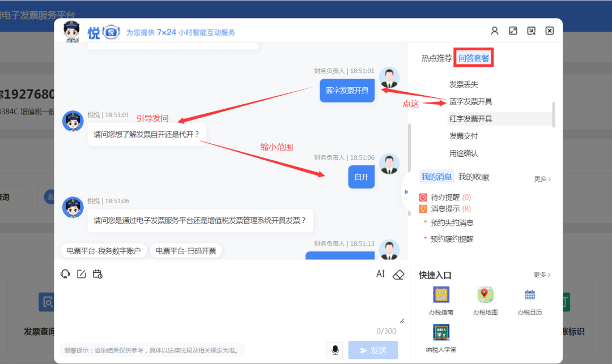The image size is (612, 364).
Task: Select the 我的消息 tab
Action: 436,177
